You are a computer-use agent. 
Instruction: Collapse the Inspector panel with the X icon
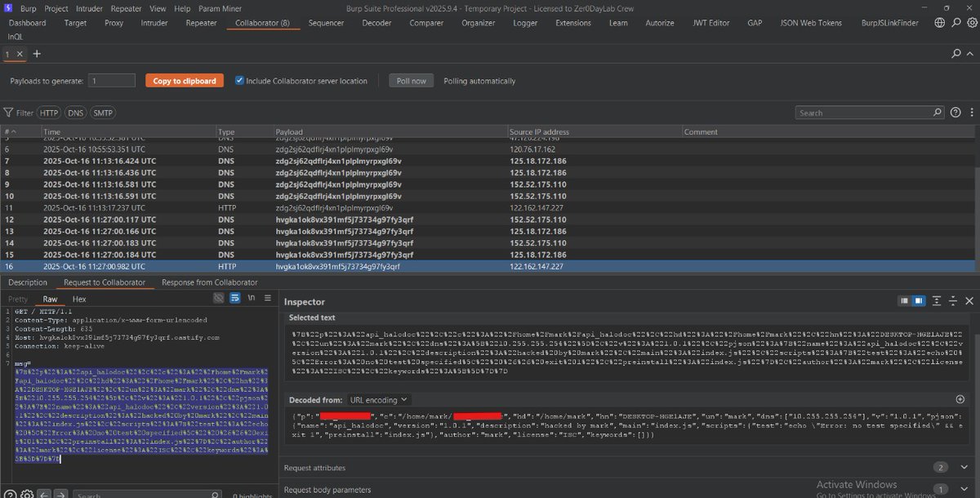969,301
